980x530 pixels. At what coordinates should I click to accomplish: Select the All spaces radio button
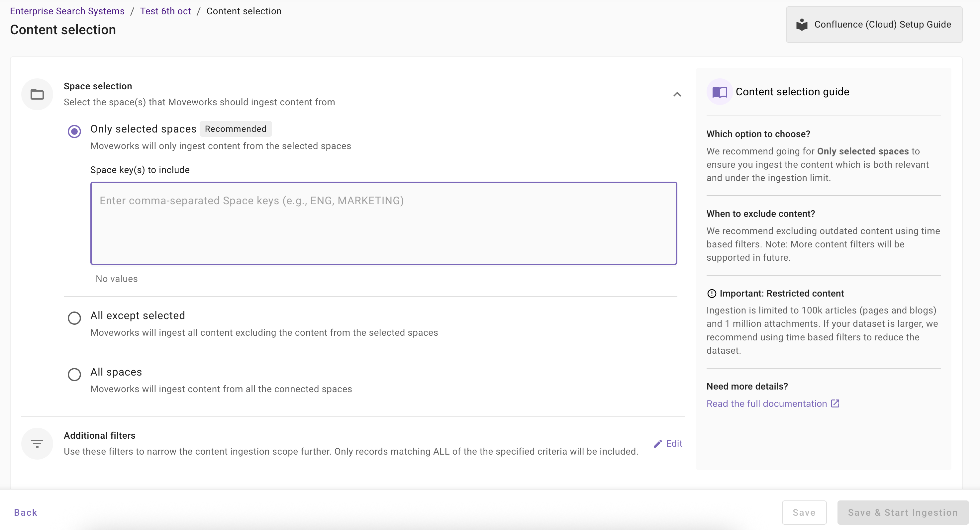(x=74, y=375)
